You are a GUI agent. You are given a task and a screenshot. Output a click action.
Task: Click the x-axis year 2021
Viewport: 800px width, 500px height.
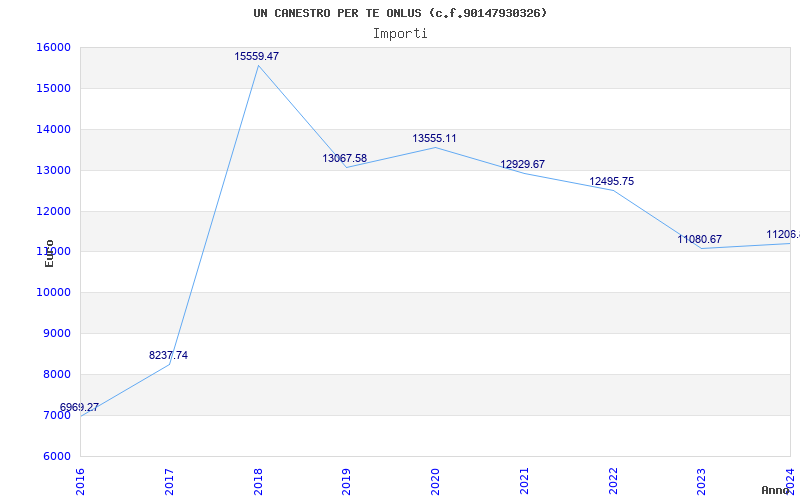(x=524, y=481)
